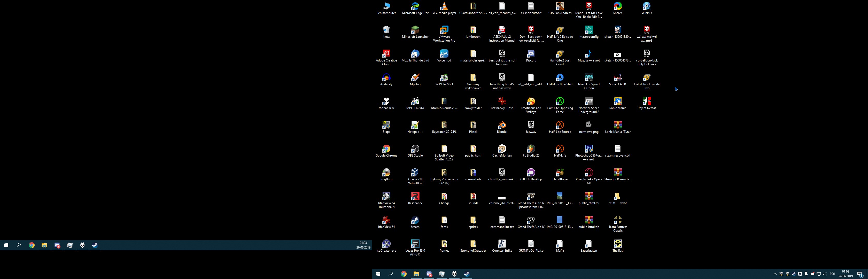Open the microphone tray icon

[x=806, y=274]
